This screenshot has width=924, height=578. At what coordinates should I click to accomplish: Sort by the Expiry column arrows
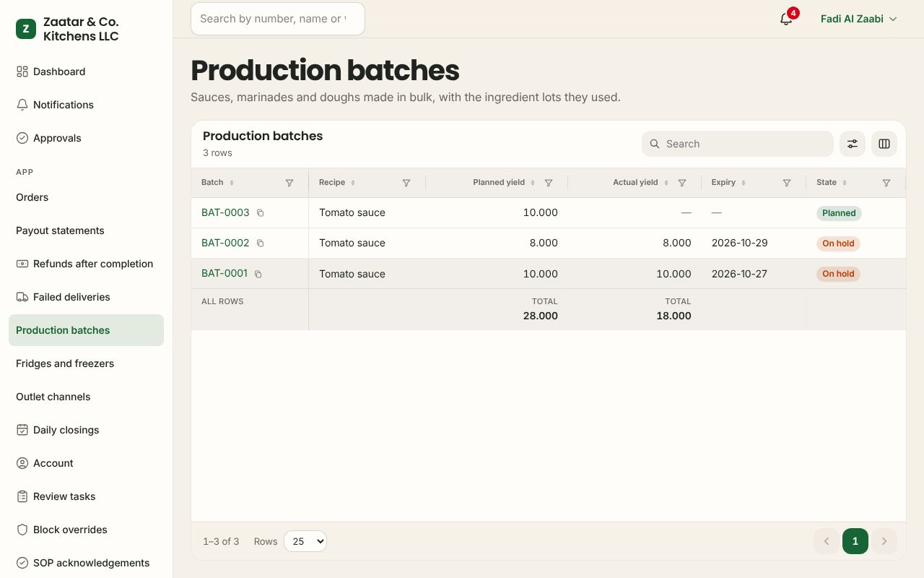click(744, 183)
